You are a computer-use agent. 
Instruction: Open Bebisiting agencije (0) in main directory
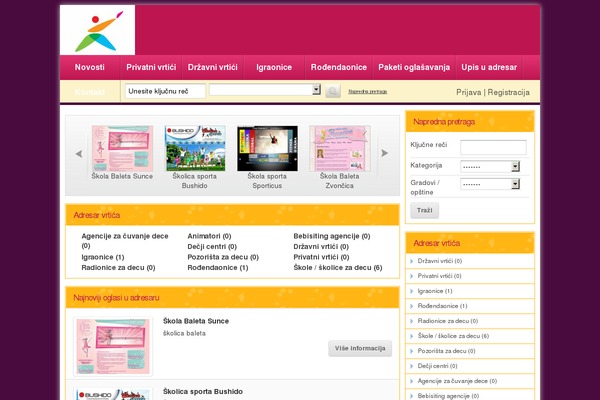(x=332, y=236)
